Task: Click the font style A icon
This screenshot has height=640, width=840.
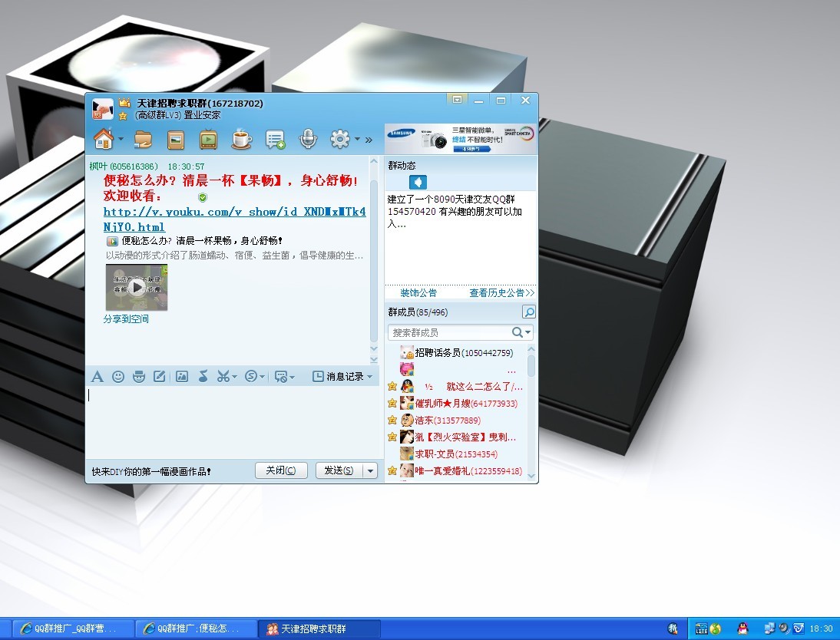Action: click(97, 376)
